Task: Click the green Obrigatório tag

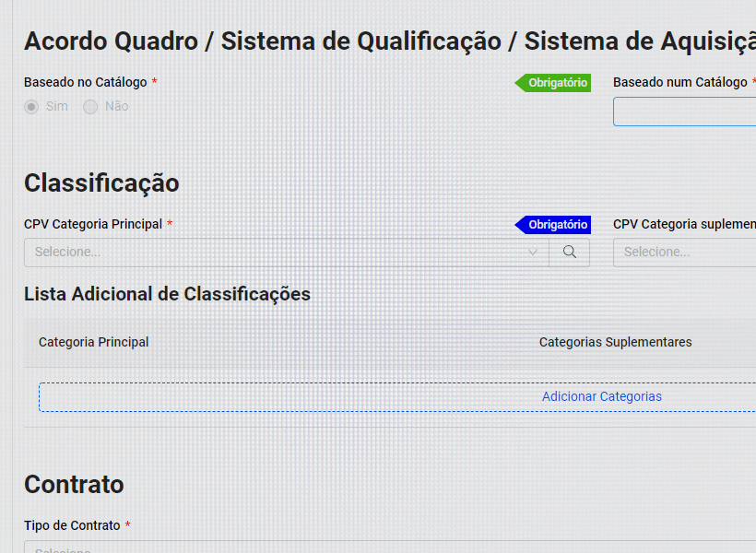Action: [x=554, y=83]
